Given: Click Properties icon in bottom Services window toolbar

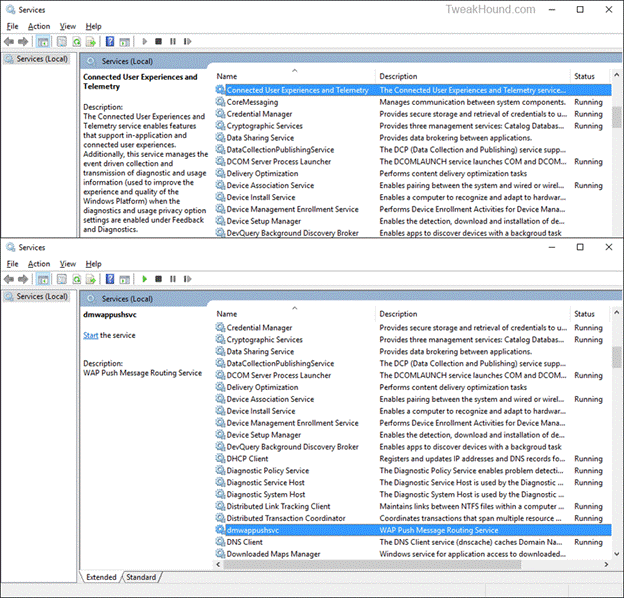Looking at the screenshot, I should point(62,279).
